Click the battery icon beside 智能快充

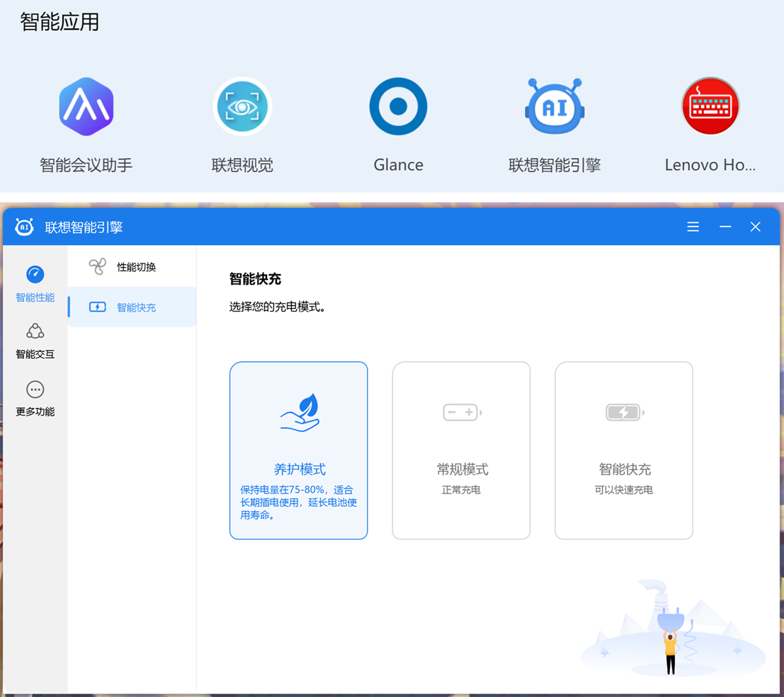coord(98,307)
